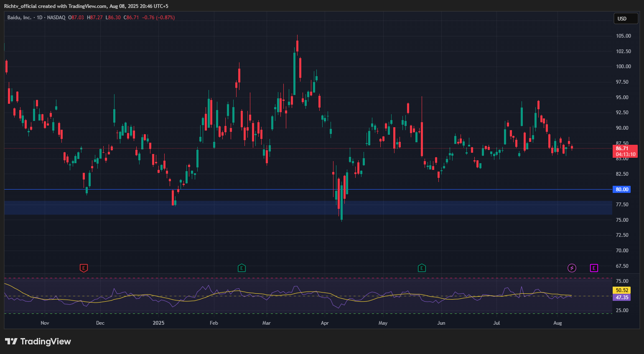This screenshot has height=354, width=644.
Task: Click the 25.00 level on RSI scale
Action: point(622,310)
